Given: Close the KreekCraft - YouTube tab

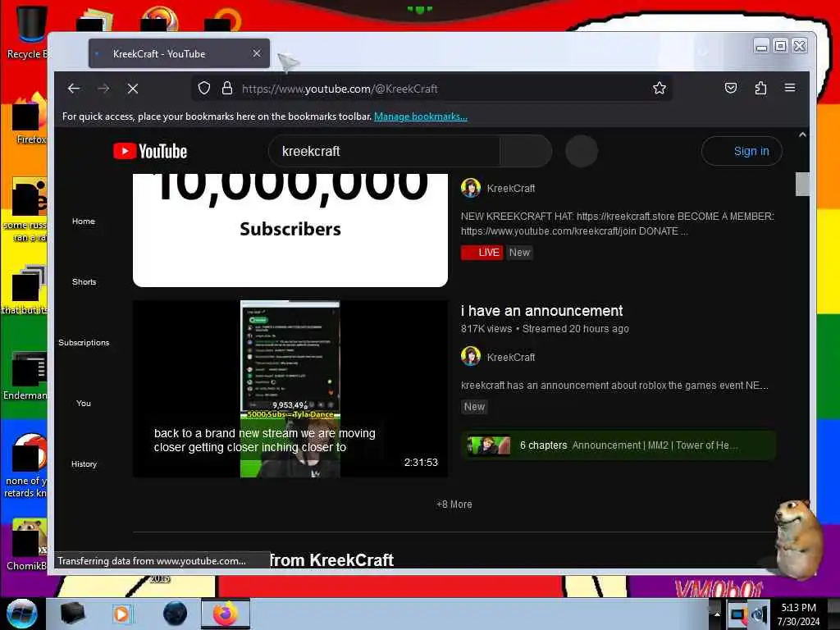Looking at the screenshot, I should point(257,53).
